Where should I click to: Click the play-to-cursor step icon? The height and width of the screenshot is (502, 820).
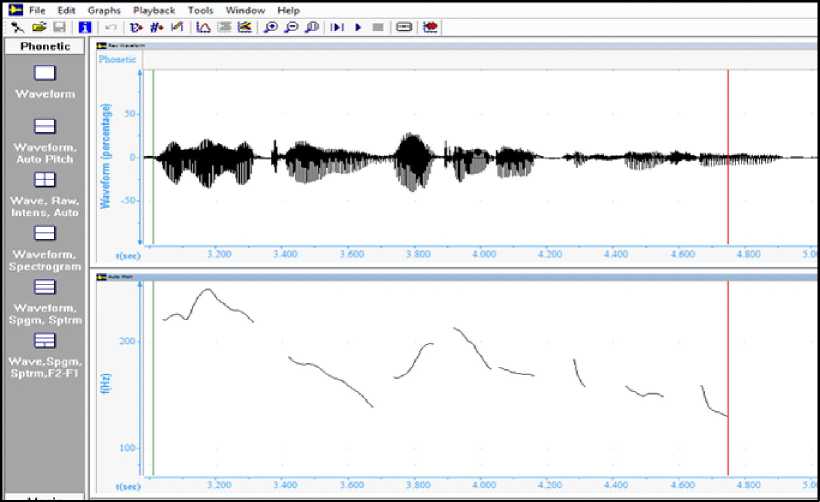pos(337,27)
